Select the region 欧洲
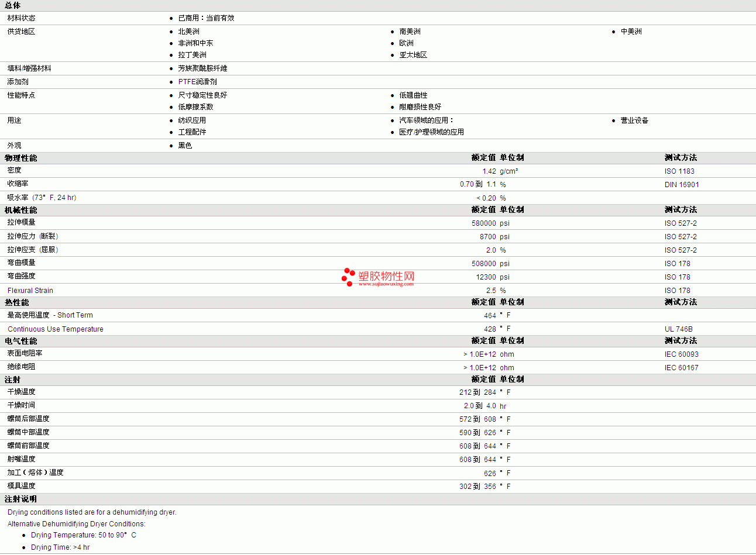 pyautogui.click(x=406, y=43)
